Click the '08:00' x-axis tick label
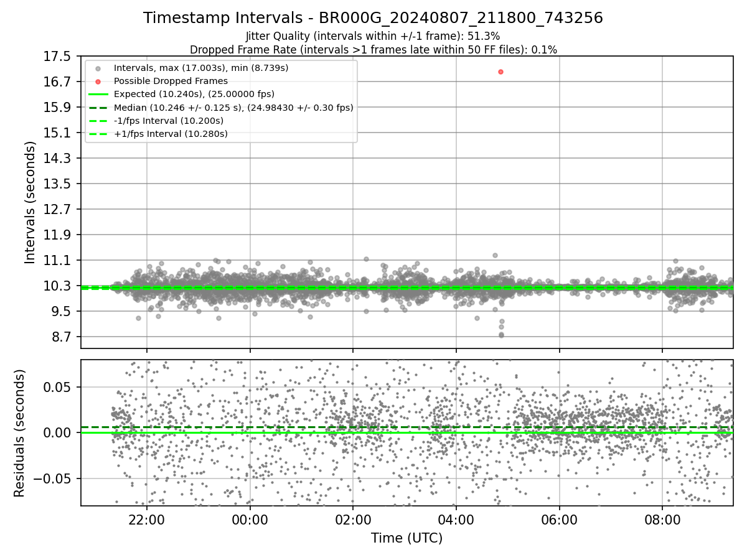This screenshot has width=747, height=560. (x=662, y=520)
